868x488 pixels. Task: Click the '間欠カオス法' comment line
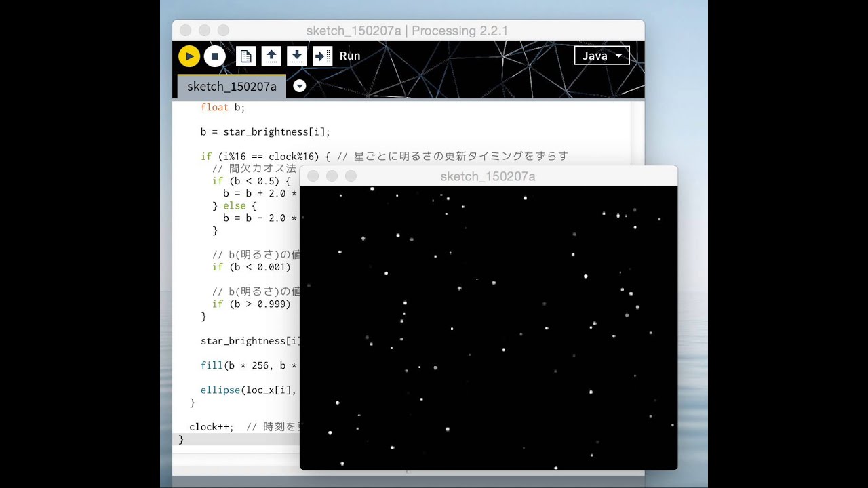point(254,169)
